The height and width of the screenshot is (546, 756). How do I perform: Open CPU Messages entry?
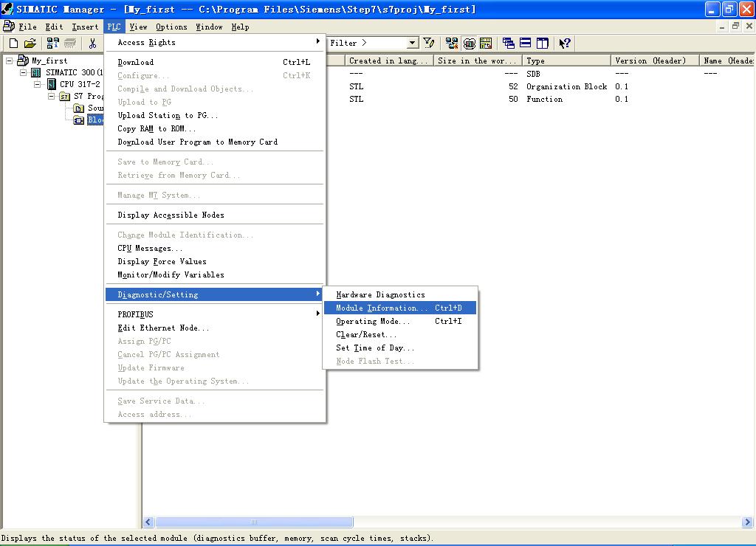pos(215,248)
